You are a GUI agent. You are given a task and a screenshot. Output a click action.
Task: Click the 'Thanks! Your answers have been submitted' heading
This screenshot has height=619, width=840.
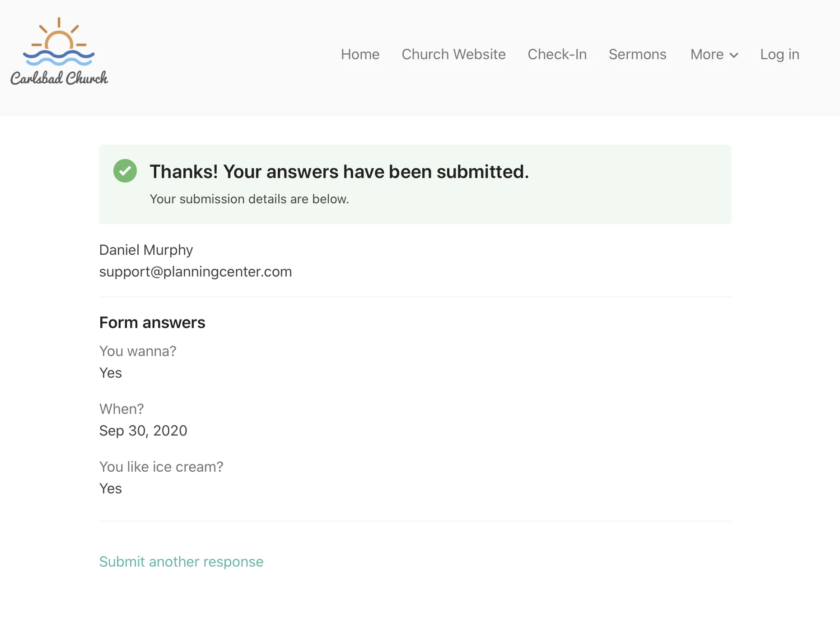[339, 172]
